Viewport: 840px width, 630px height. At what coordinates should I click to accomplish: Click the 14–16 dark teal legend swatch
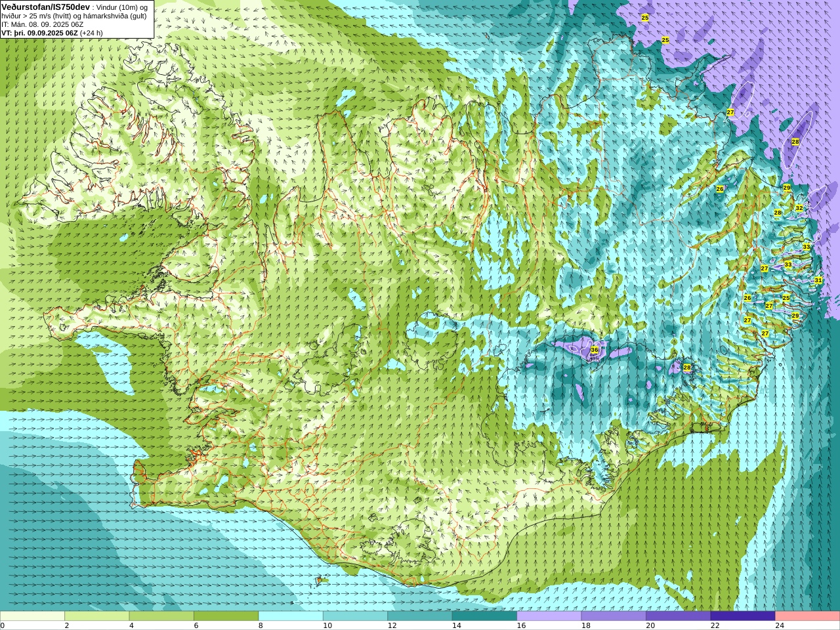[x=484, y=616]
